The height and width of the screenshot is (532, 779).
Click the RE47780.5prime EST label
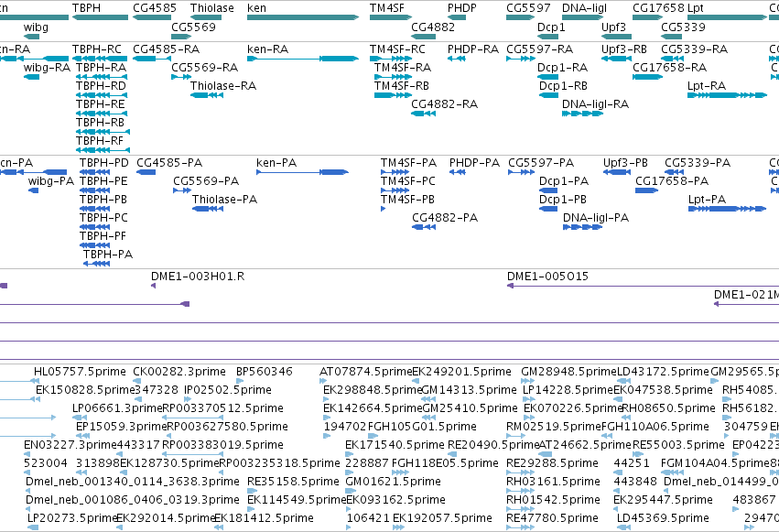[553, 518]
